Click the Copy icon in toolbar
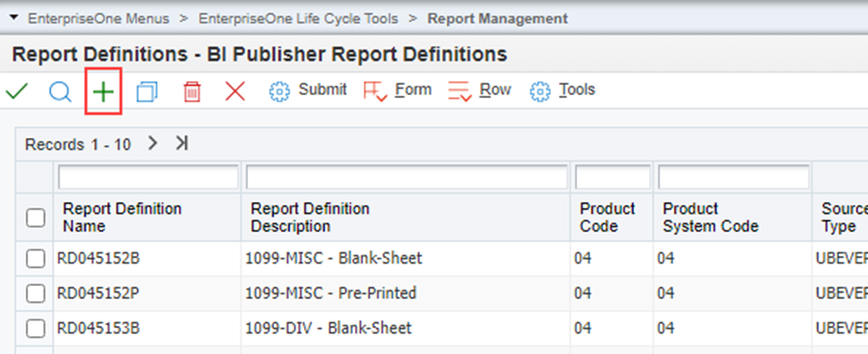868x354 pixels. coord(146,92)
